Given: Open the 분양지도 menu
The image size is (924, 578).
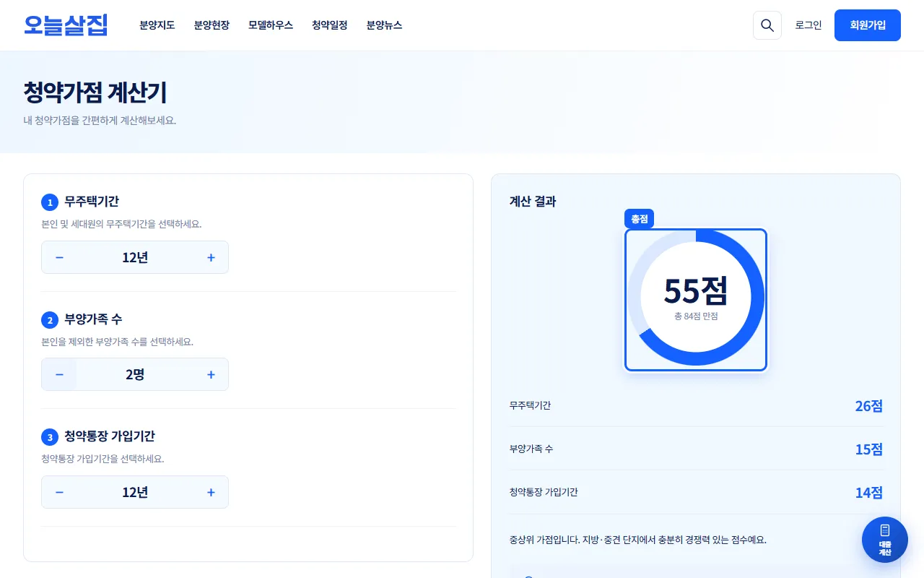Looking at the screenshot, I should [x=157, y=25].
